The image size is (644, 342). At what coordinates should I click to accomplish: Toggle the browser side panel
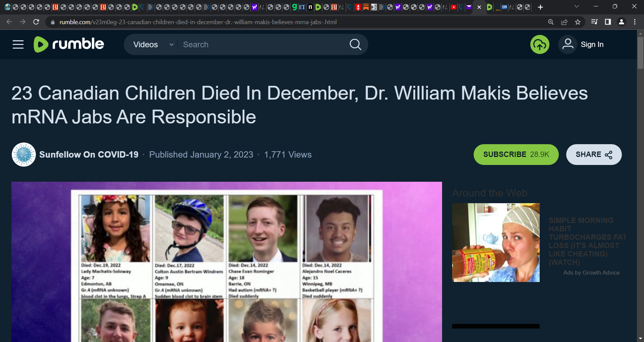608,22
